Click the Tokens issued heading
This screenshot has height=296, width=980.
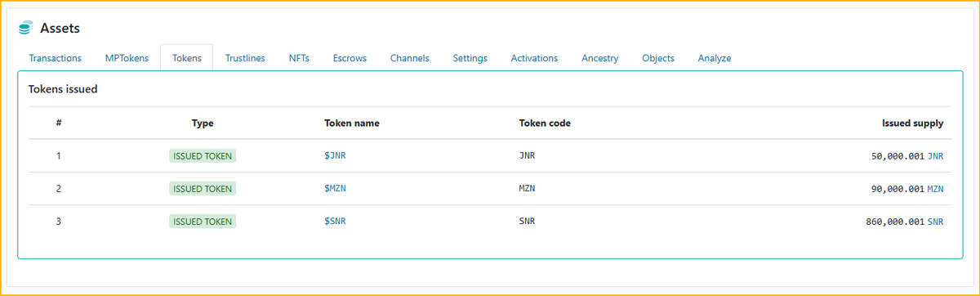(63, 89)
